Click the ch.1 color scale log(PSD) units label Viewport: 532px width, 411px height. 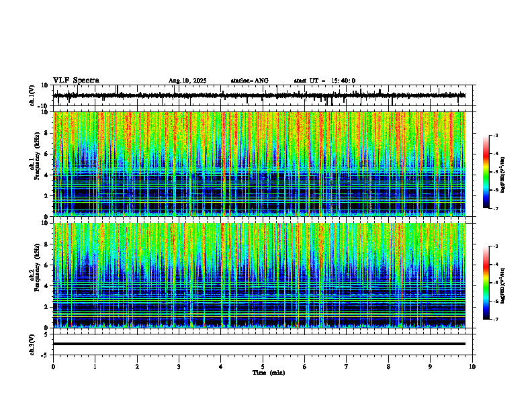point(503,175)
